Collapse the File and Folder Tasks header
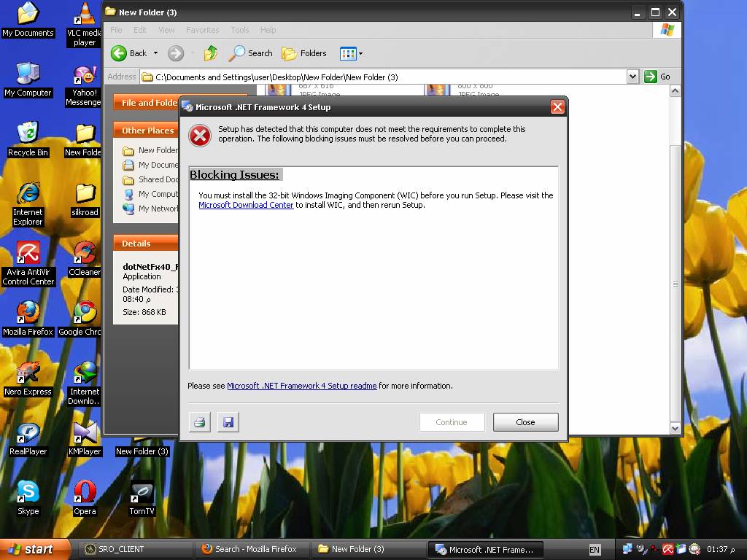This screenshot has width=747, height=560. pyautogui.click(x=146, y=102)
